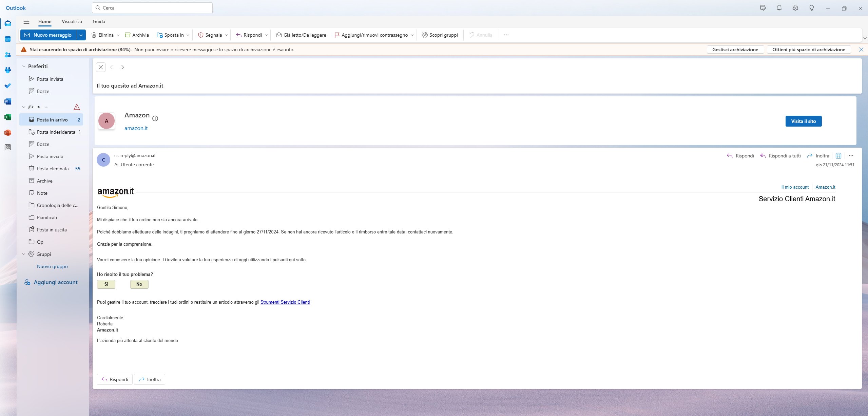Click the Nuovo messaggio button

48,35
